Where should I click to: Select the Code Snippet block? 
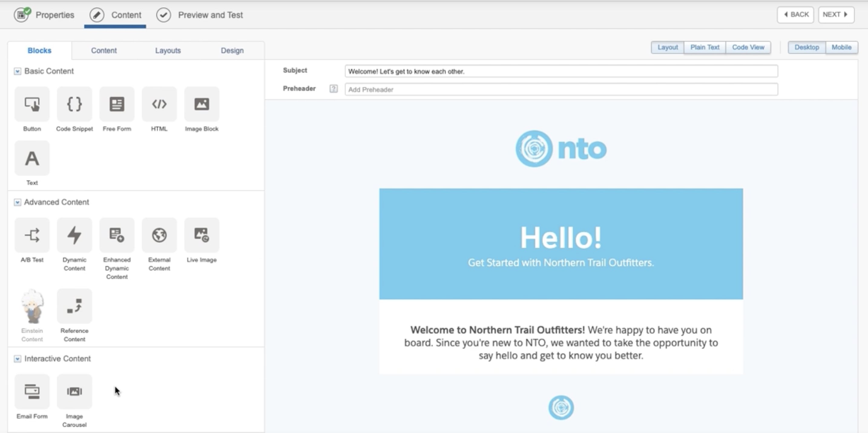click(x=74, y=104)
